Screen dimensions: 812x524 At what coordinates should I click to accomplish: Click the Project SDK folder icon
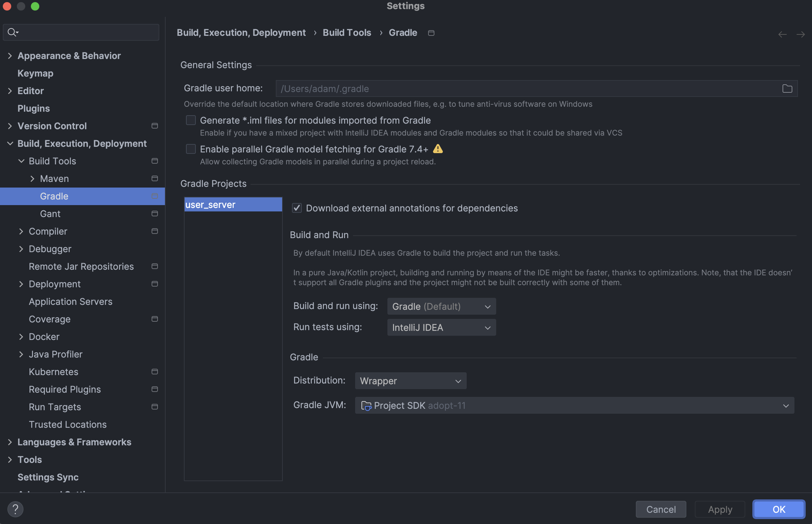pyautogui.click(x=366, y=406)
